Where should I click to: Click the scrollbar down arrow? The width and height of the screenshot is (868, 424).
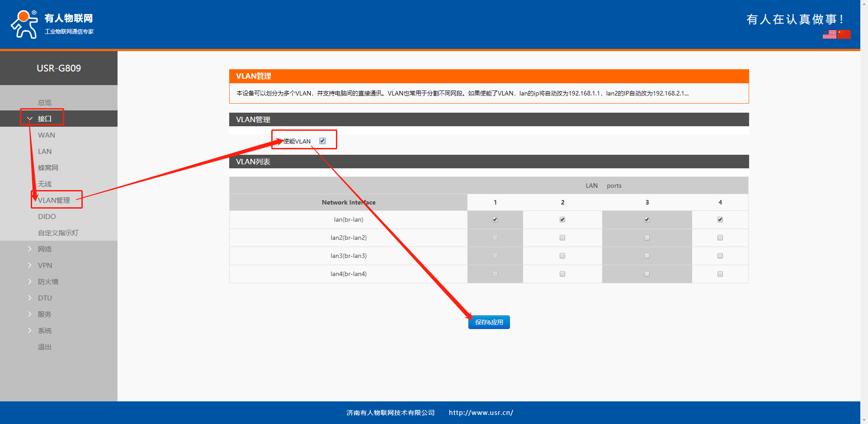coord(864,420)
